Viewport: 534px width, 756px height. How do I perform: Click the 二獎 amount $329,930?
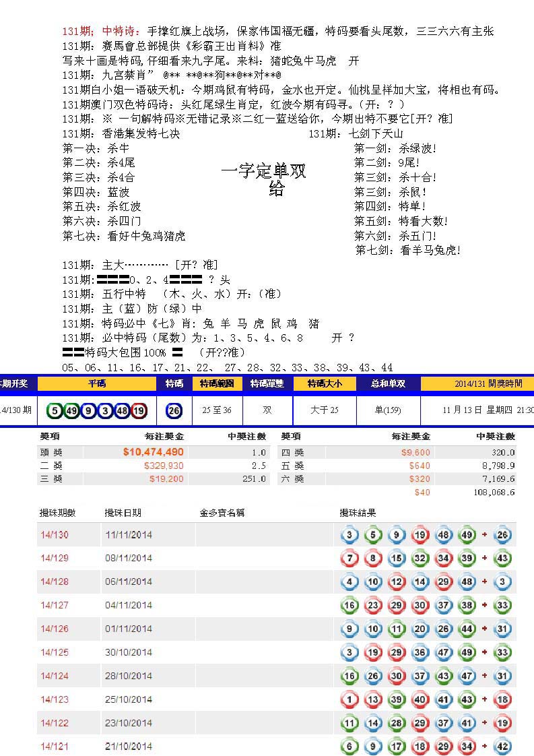(164, 466)
